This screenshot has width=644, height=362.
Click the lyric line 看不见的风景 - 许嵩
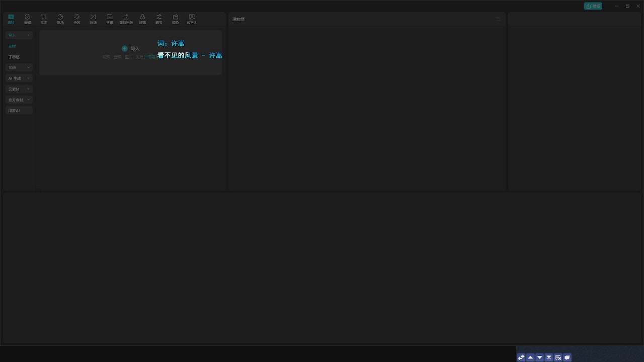tap(190, 56)
